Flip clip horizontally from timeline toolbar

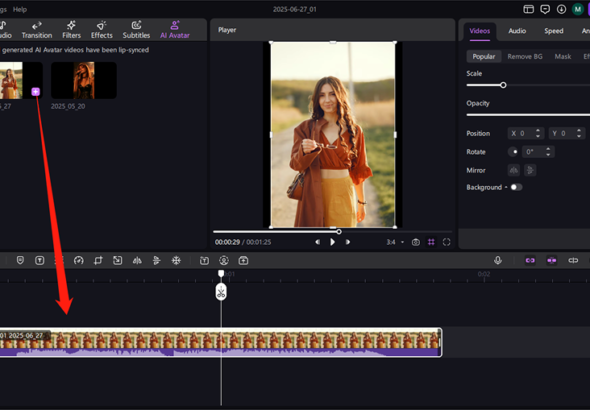[137, 260]
